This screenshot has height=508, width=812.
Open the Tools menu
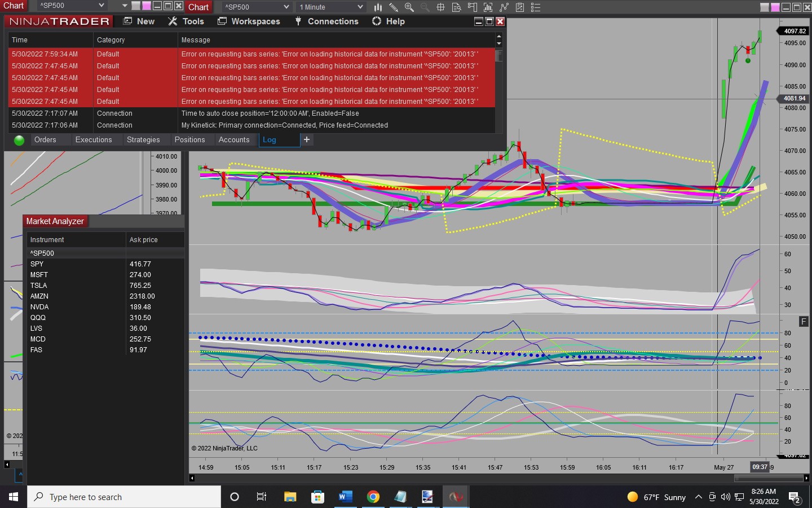pos(193,21)
